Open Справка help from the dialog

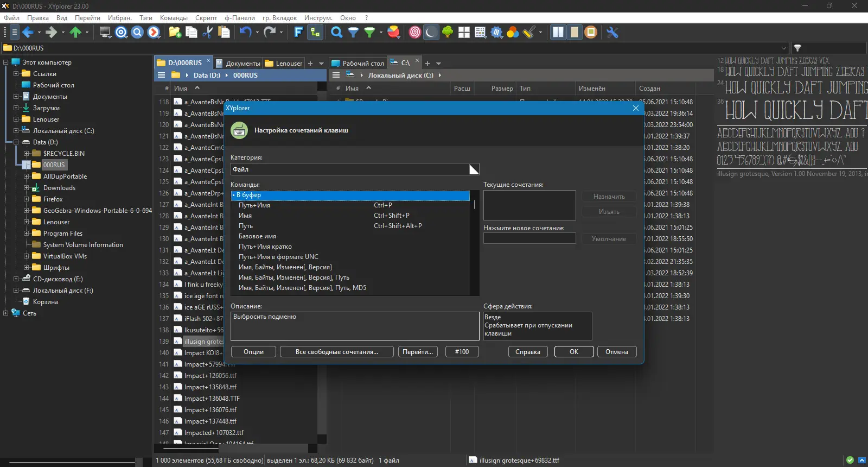click(x=528, y=352)
